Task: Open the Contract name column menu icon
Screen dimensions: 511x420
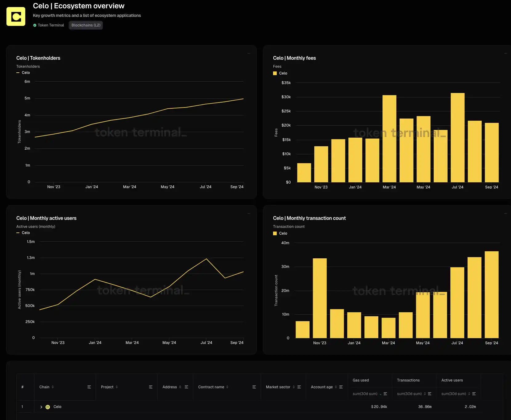Action: click(254, 387)
